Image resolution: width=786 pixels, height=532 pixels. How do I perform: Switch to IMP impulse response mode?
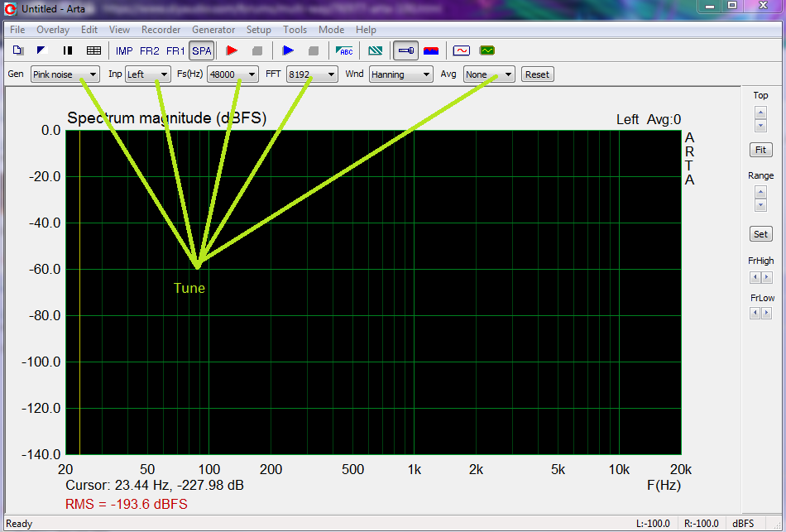pyautogui.click(x=124, y=50)
